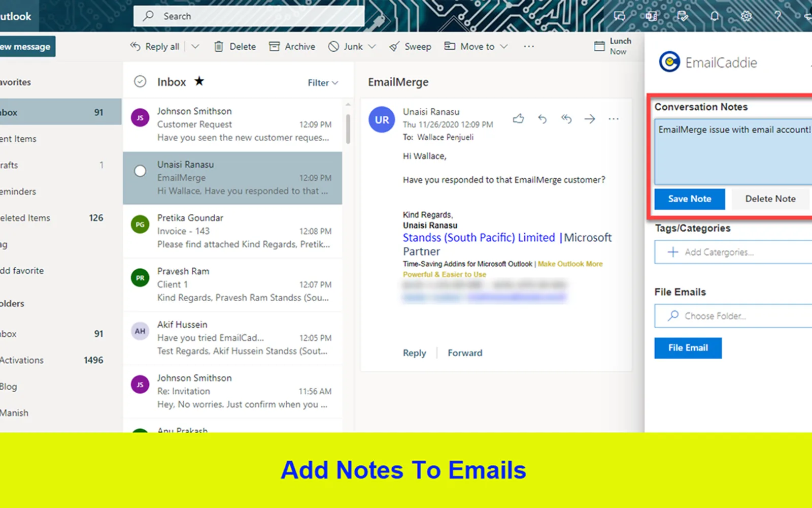Viewport: 812px width, 508px height.
Task: Open Standss (South Pacific) Limited link
Action: [x=479, y=237]
